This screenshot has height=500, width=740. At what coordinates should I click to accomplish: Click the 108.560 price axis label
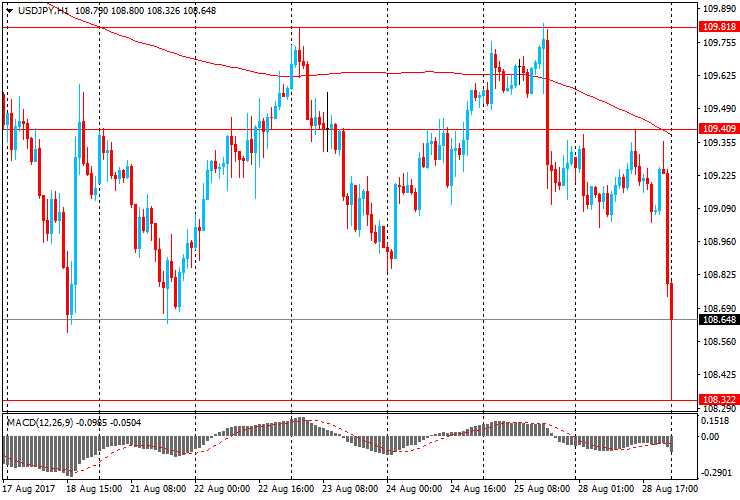click(719, 342)
